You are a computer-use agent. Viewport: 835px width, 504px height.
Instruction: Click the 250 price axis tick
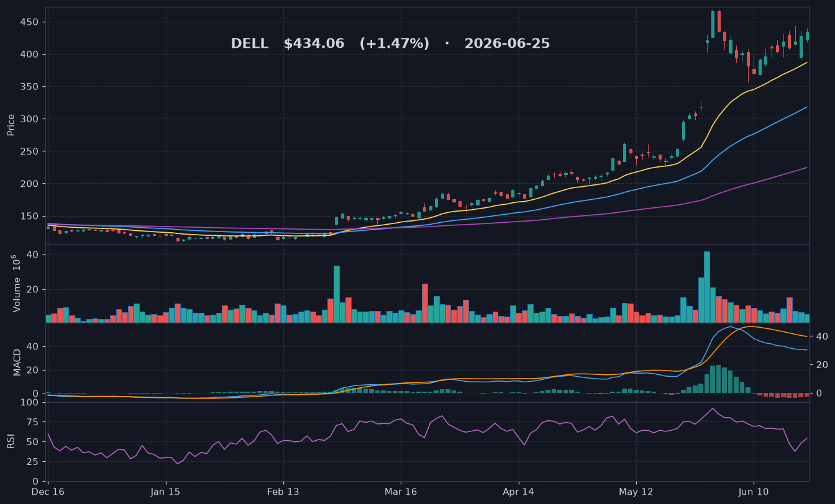point(30,151)
